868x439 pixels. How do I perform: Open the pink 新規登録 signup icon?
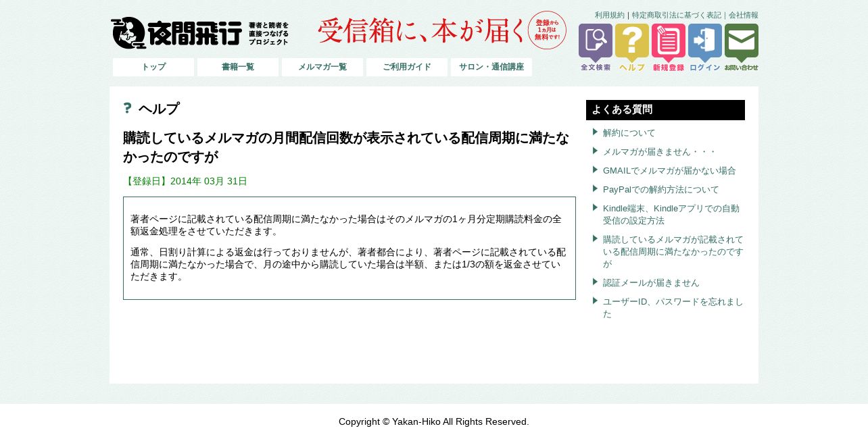point(669,47)
